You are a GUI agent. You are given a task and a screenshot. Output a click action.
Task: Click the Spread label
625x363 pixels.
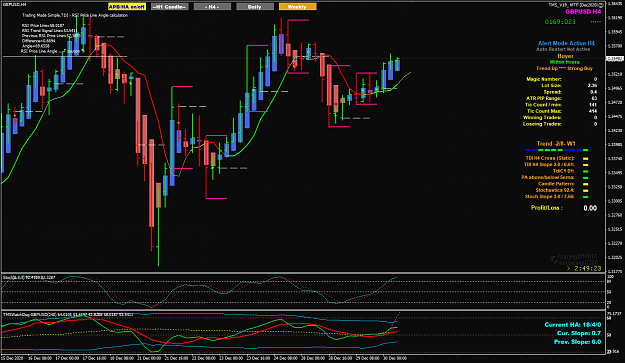(552, 92)
